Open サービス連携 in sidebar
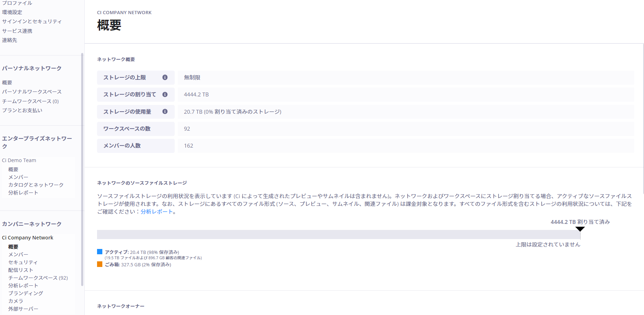 point(17,31)
